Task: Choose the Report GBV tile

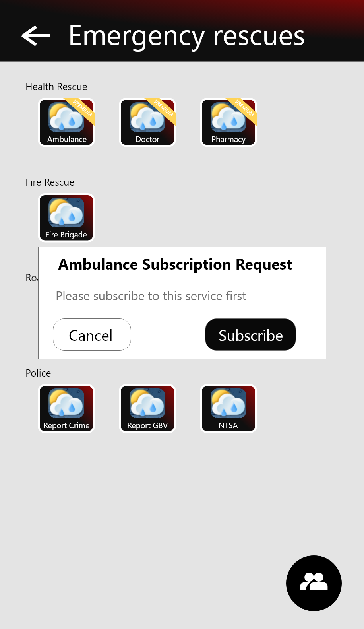Action: 147,409
